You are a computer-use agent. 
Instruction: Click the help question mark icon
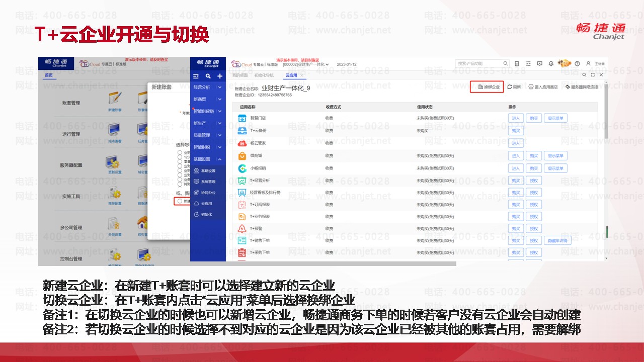[x=577, y=64]
